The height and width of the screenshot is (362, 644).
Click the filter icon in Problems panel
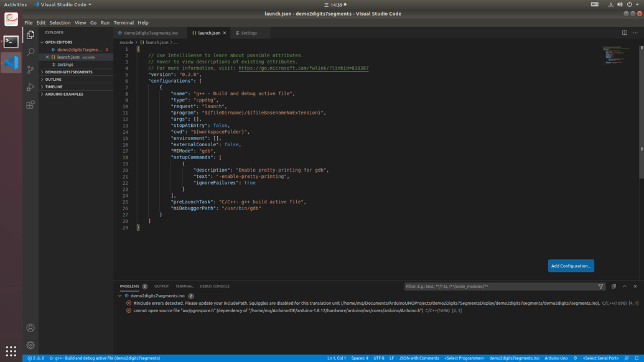[x=600, y=287]
